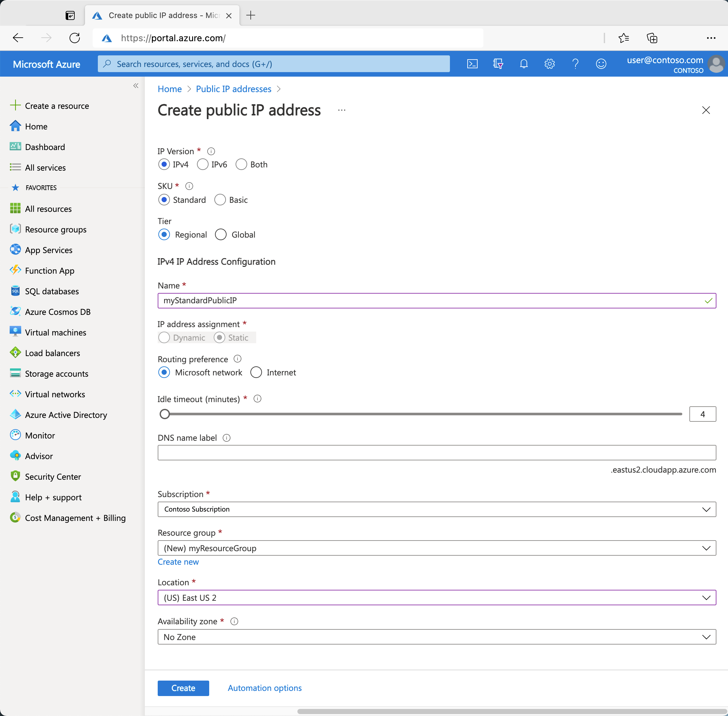The image size is (728, 716).
Task: Click the Azure Active Directory icon
Action: click(15, 414)
